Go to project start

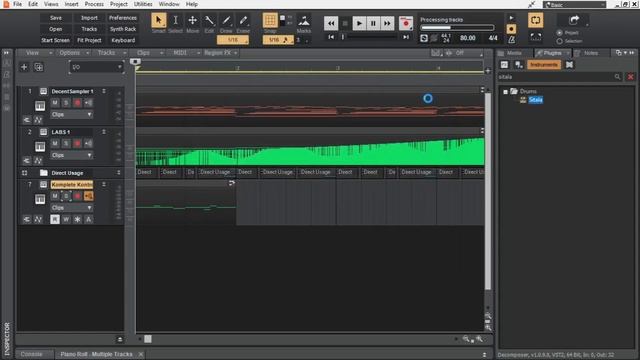(331, 37)
